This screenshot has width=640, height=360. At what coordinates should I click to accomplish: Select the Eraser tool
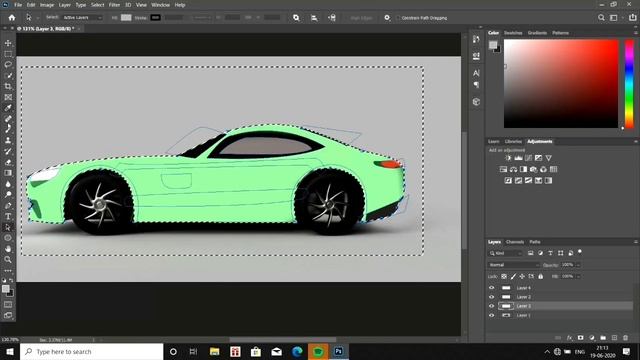(x=8, y=162)
